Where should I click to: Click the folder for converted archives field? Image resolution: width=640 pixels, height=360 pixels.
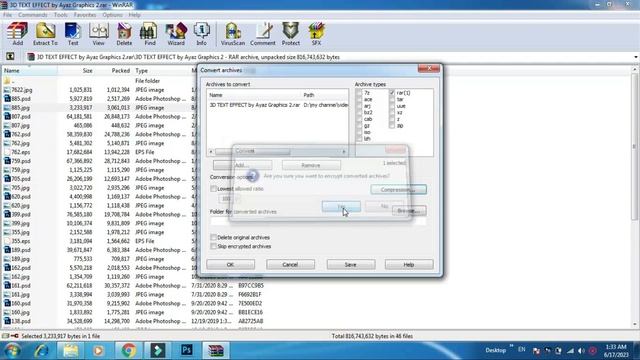click(x=318, y=221)
